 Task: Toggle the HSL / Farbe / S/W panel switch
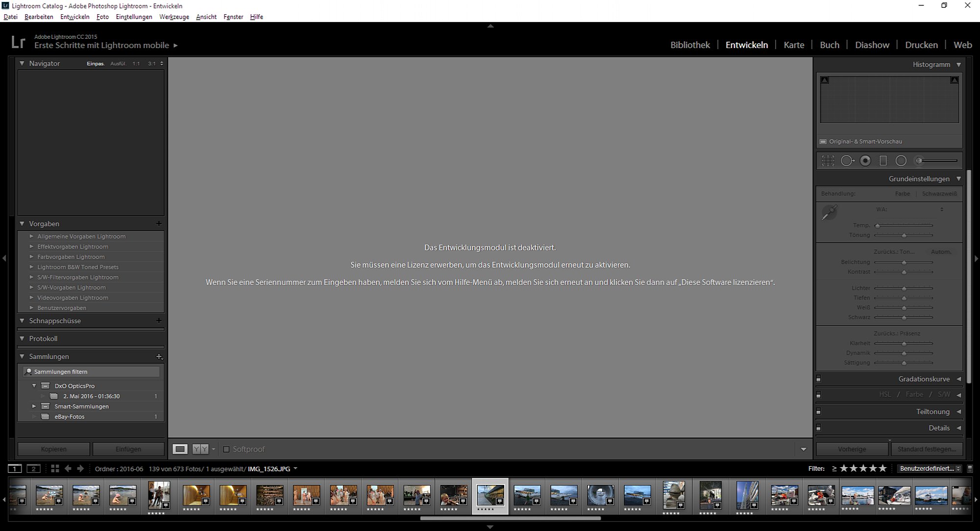click(x=818, y=395)
